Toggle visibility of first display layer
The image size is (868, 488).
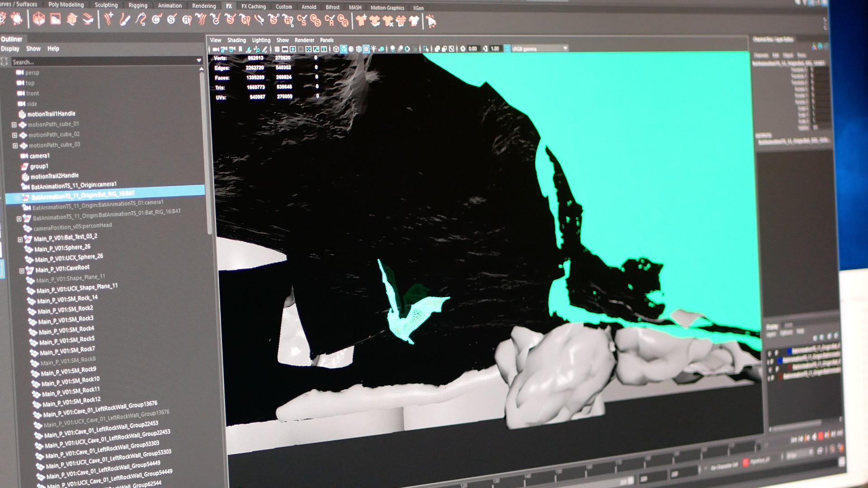click(770, 352)
